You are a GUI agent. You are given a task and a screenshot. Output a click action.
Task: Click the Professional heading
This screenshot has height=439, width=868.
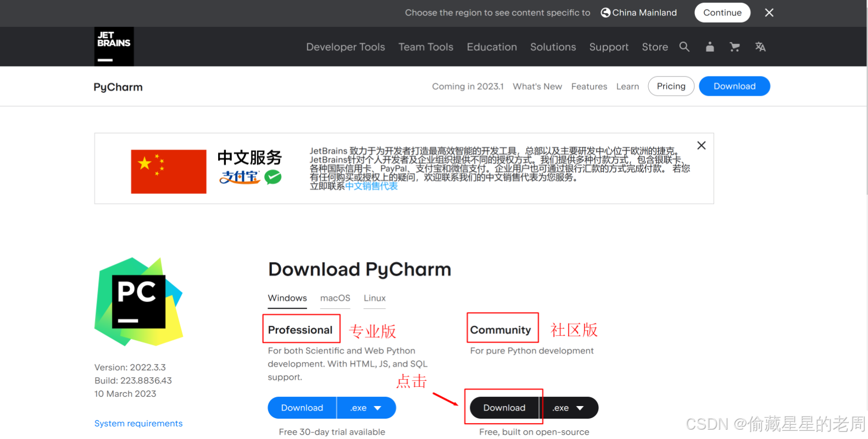click(300, 330)
